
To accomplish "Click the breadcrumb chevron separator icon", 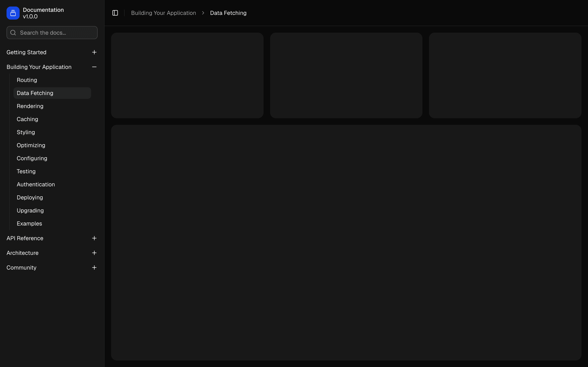I will [203, 13].
